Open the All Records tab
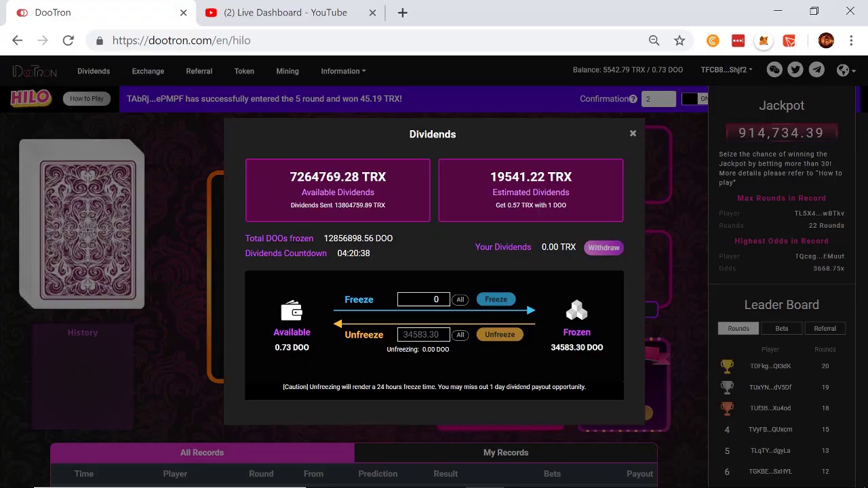 (x=202, y=453)
